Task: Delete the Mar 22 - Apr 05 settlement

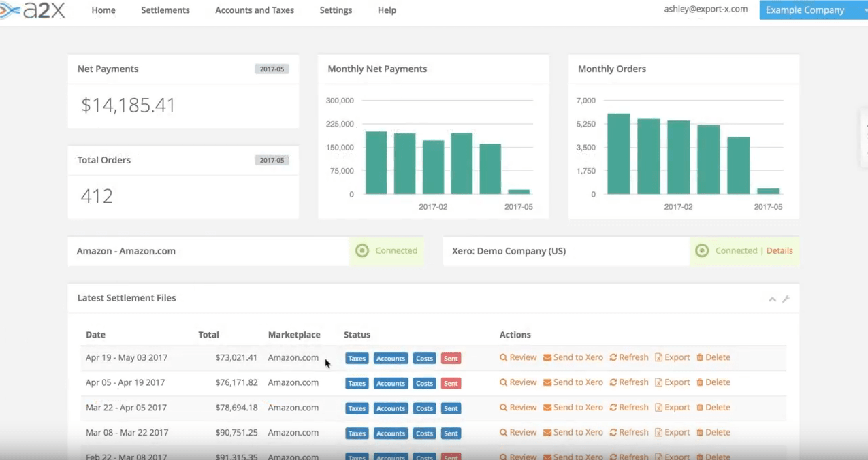Action: 713,408
